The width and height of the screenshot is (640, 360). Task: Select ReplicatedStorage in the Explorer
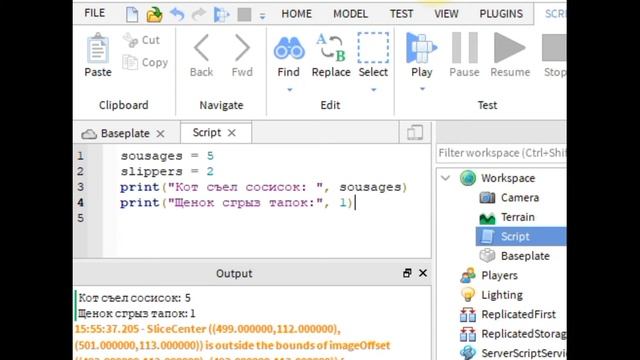point(524,334)
